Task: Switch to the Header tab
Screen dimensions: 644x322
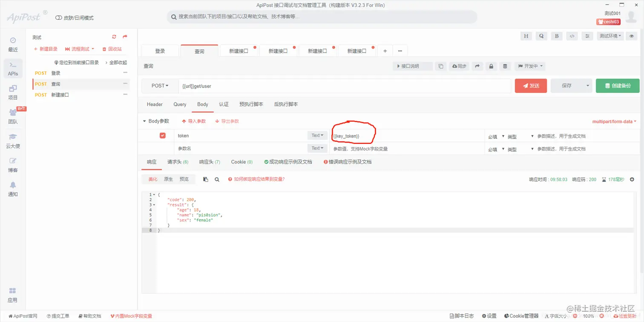Action: [155, 104]
